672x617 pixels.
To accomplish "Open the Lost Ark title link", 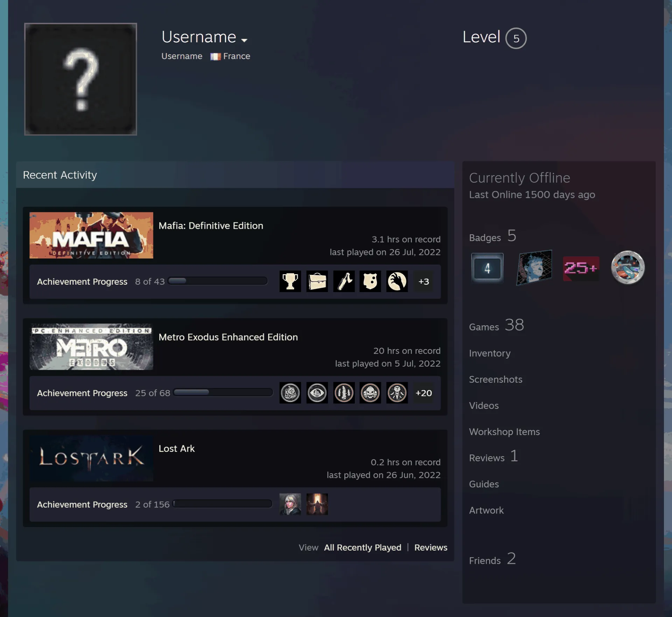I will pyautogui.click(x=176, y=448).
